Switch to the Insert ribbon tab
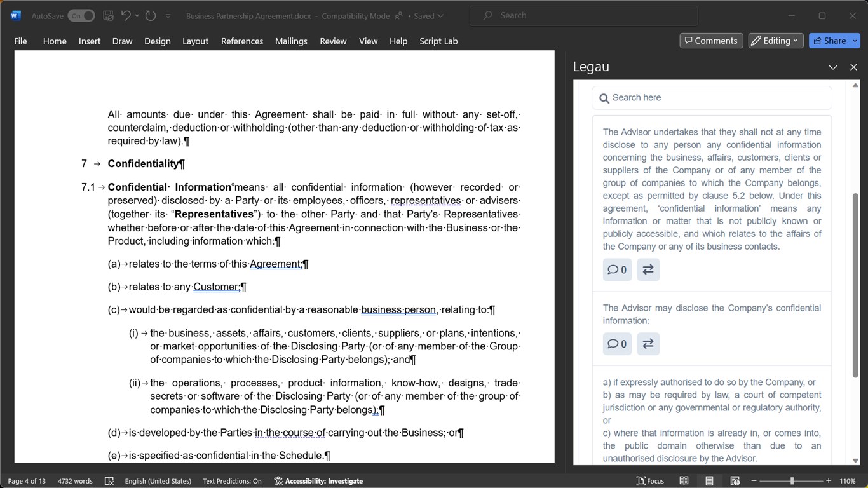The height and width of the screenshot is (488, 868). pos(90,41)
